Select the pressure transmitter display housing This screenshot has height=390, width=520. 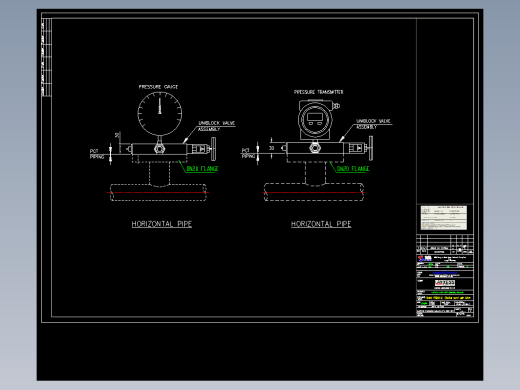click(x=315, y=119)
